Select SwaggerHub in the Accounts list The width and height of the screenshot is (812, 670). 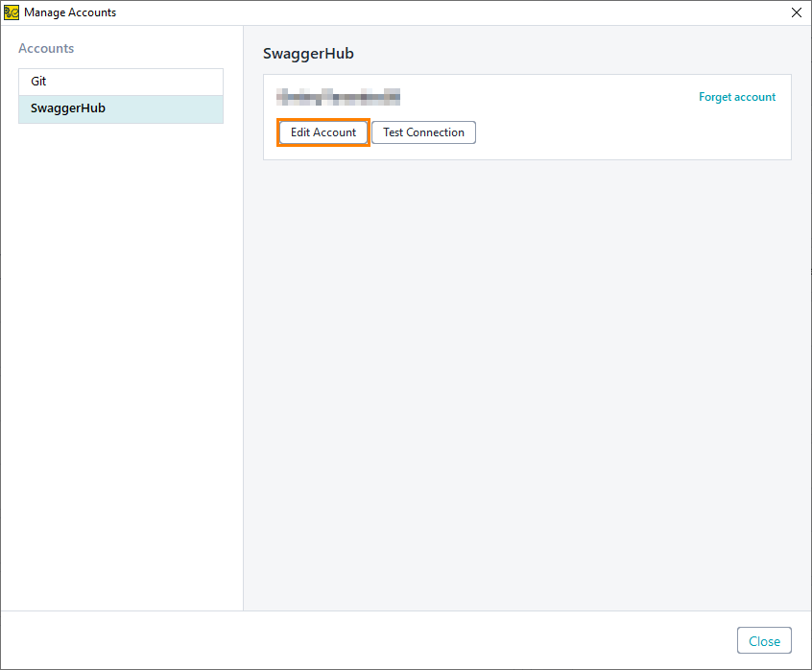point(121,108)
